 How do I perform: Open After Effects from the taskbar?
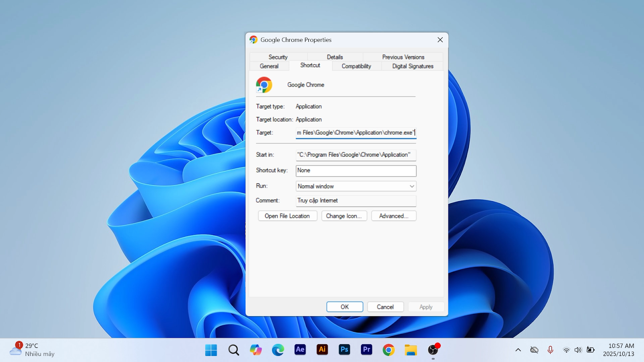(300, 350)
